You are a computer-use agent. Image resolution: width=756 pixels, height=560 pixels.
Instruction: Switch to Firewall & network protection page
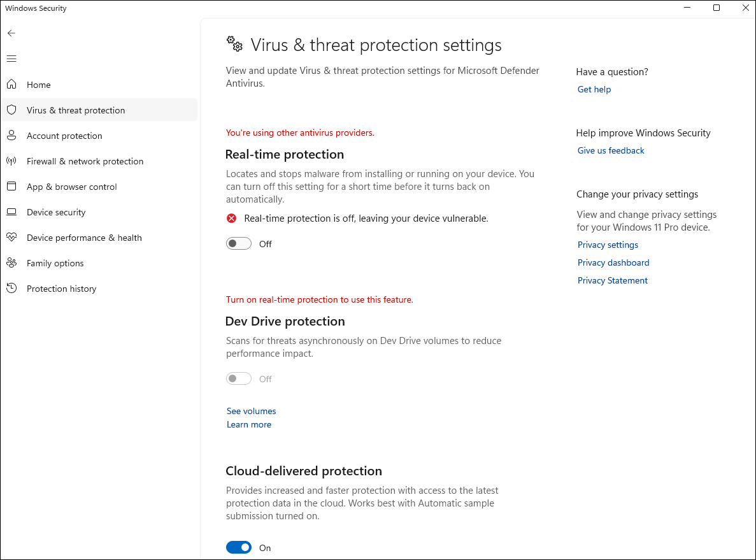[85, 161]
